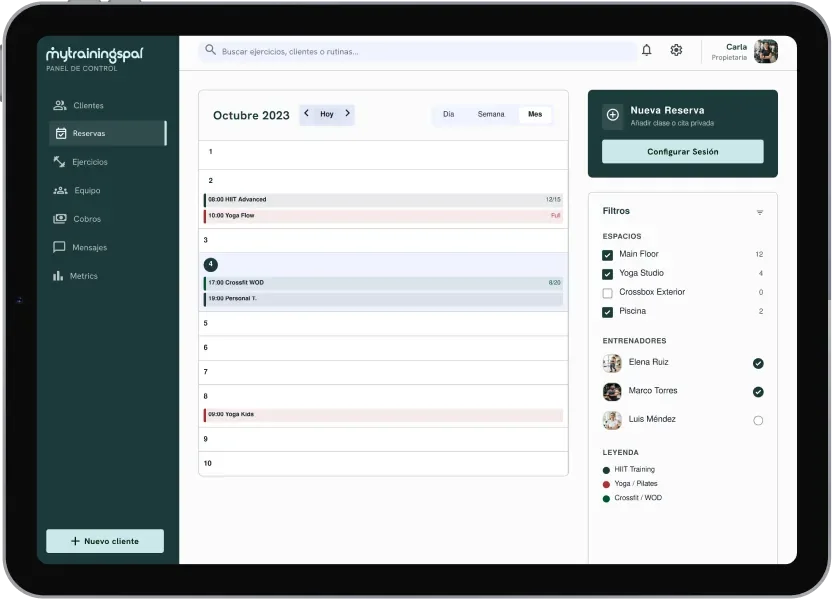
Task: Select trainer Luis Méndez radio
Action: tap(758, 421)
